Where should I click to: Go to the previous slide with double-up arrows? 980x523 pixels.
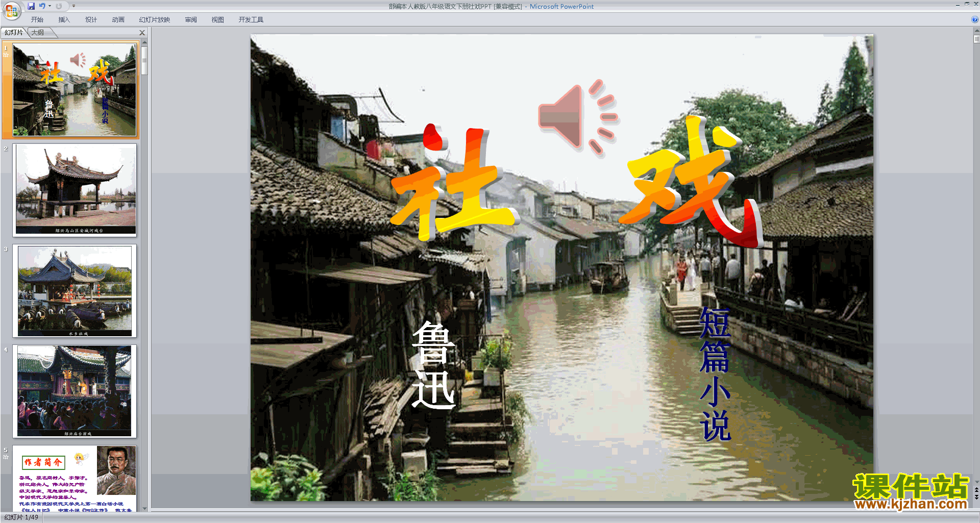976,490
